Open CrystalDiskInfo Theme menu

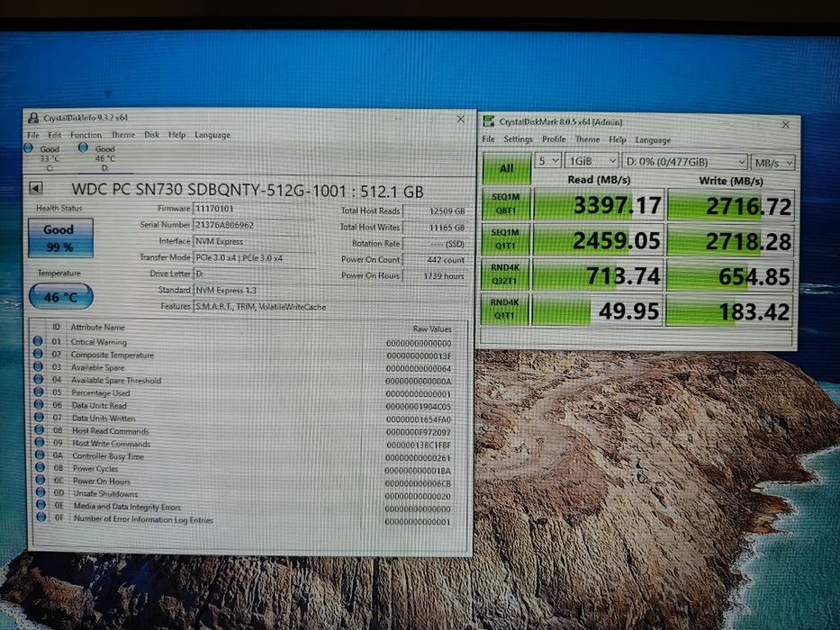pos(123,135)
